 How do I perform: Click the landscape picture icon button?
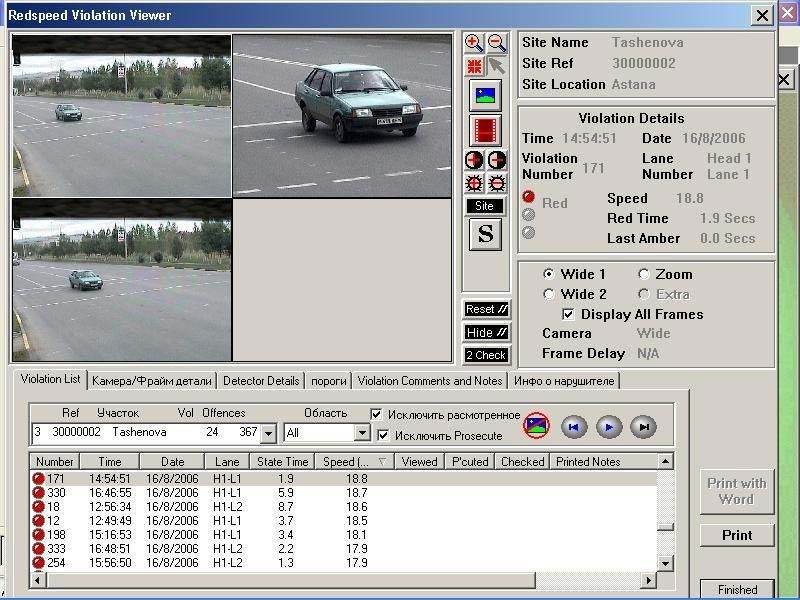(485, 95)
